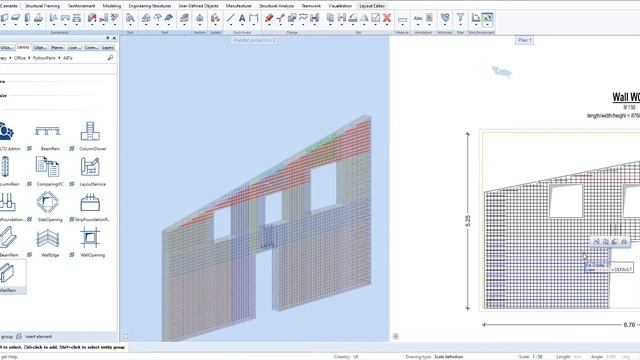Click the Mirror triangle icon in Edit group
The width and height of the screenshot is (640, 360).
(364, 18)
